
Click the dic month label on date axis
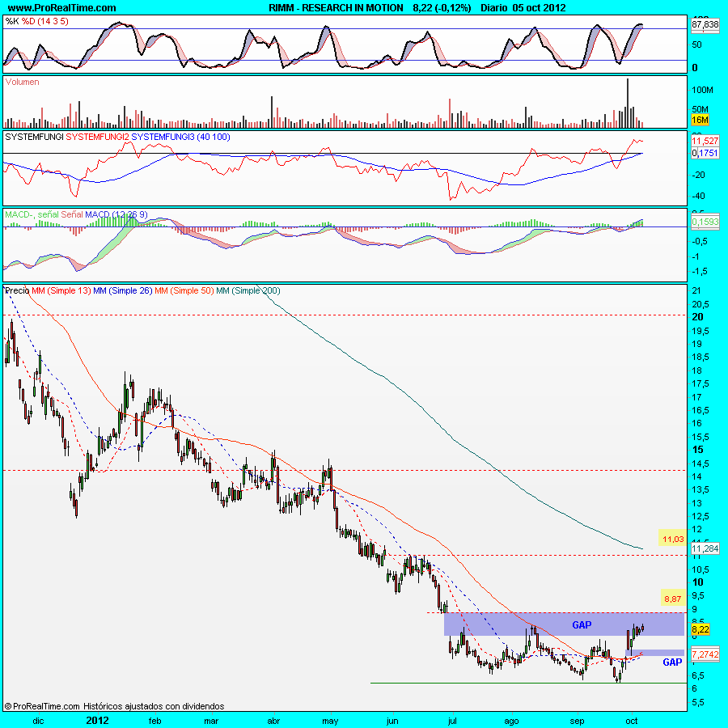(38, 721)
